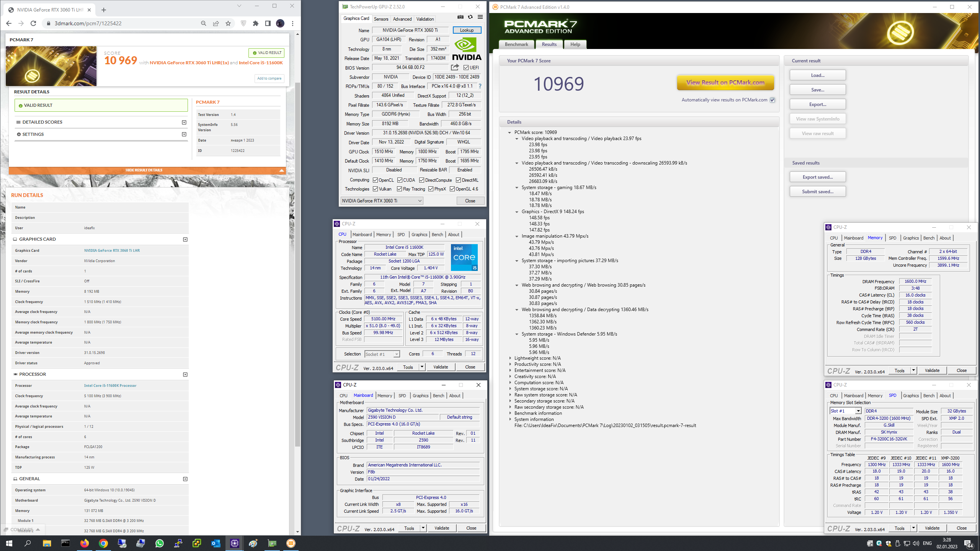Collapse Graphics Card section
This screenshot has height=551, width=980.
(x=185, y=240)
